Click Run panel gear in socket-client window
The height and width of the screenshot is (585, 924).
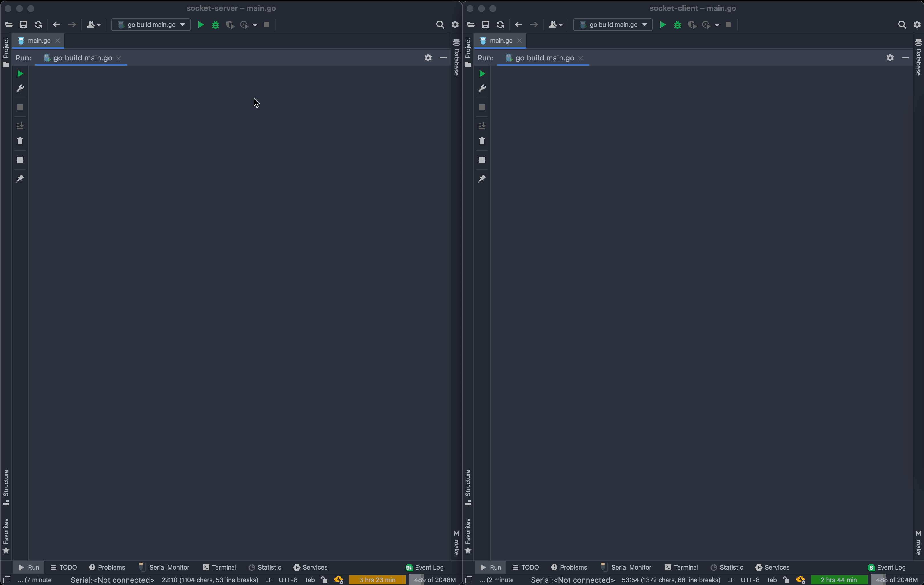[890, 58]
